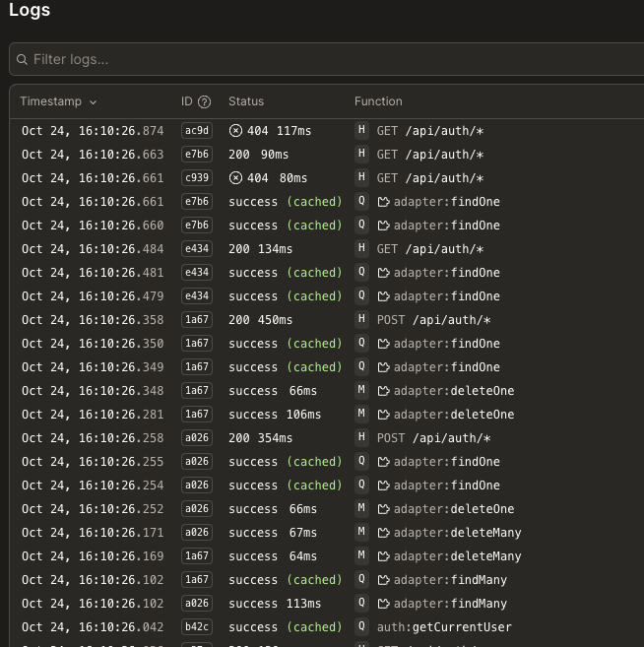Image resolution: width=644 pixels, height=647 pixels.
Task: Click the M badge on the deleteOne 106ms row
Action: tap(361, 415)
